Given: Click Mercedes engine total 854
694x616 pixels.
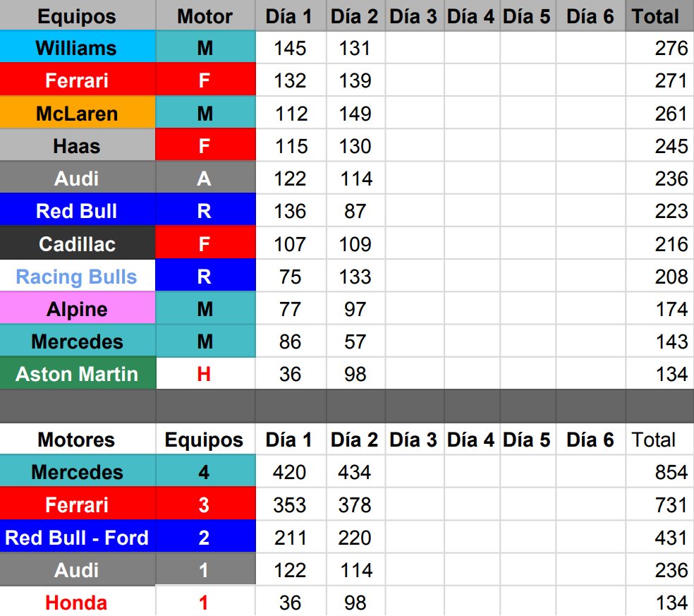Looking at the screenshot, I should point(659,471).
